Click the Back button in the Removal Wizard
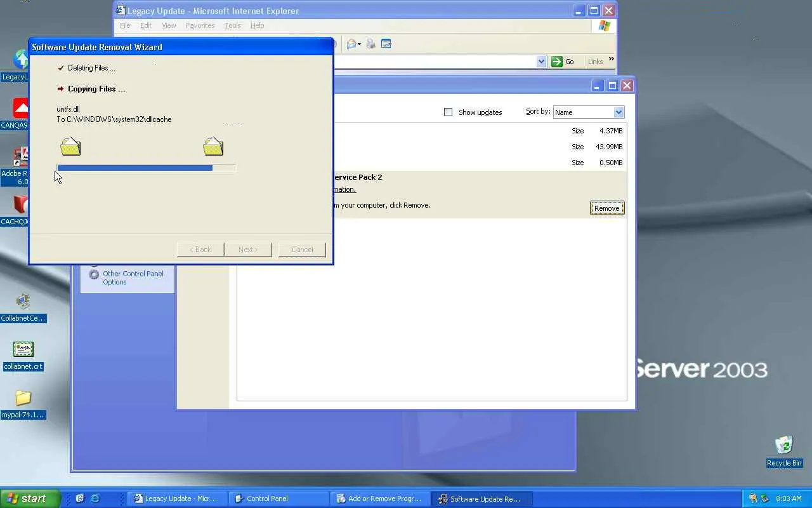Viewport: 812px width, 508px height. click(200, 250)
